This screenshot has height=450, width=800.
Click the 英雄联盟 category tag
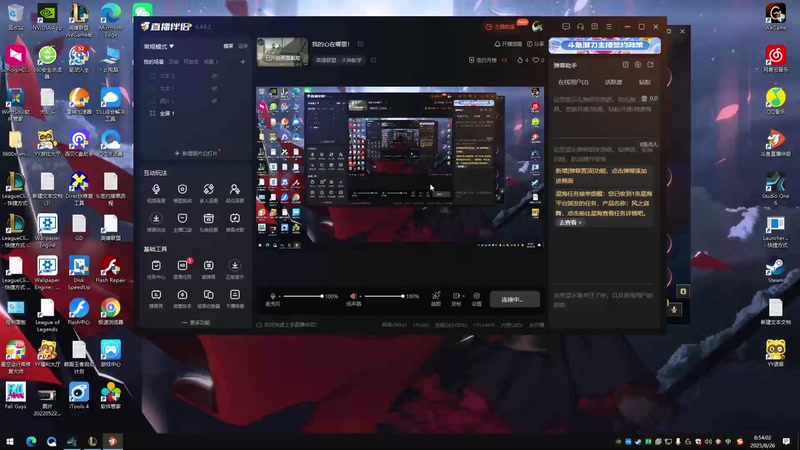pyautogui.click(x=339, y=60)
